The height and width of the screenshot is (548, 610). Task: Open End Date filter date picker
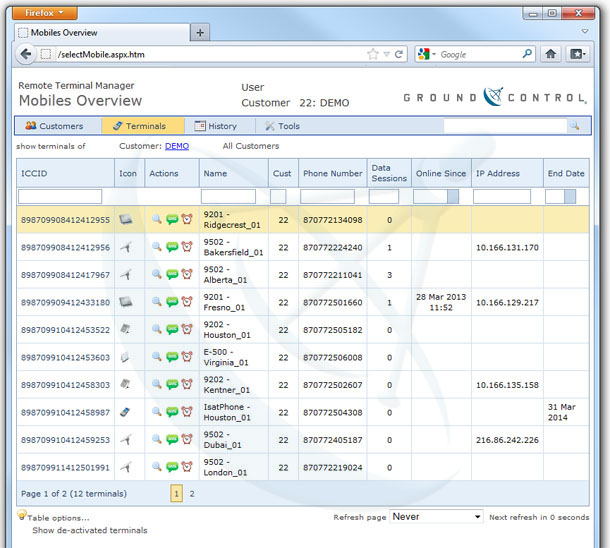(x=570, y=196)
